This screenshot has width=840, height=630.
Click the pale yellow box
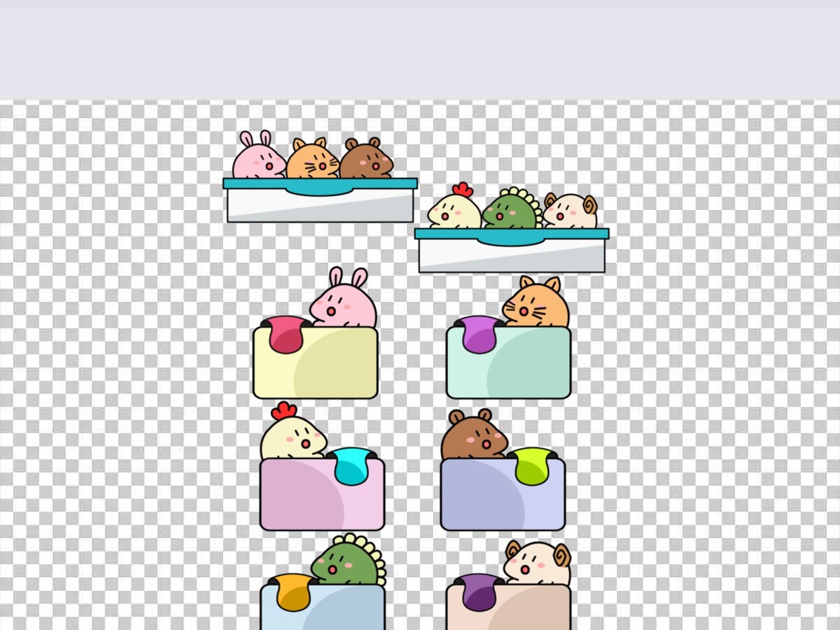tap(315, 363)
